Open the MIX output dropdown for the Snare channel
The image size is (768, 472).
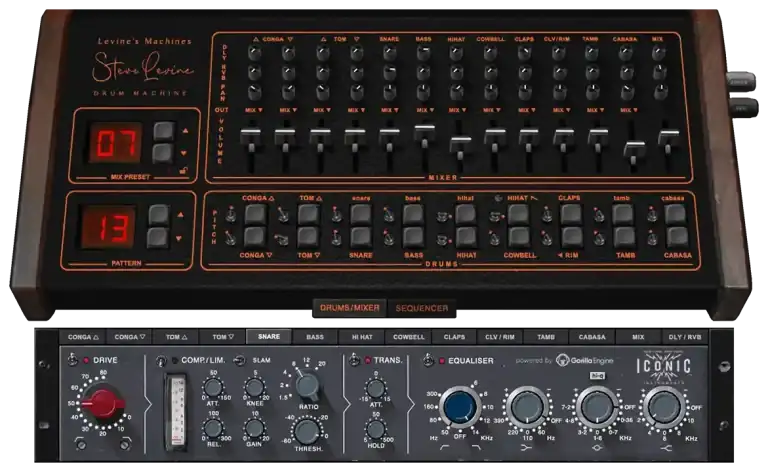tap(389, 110)
